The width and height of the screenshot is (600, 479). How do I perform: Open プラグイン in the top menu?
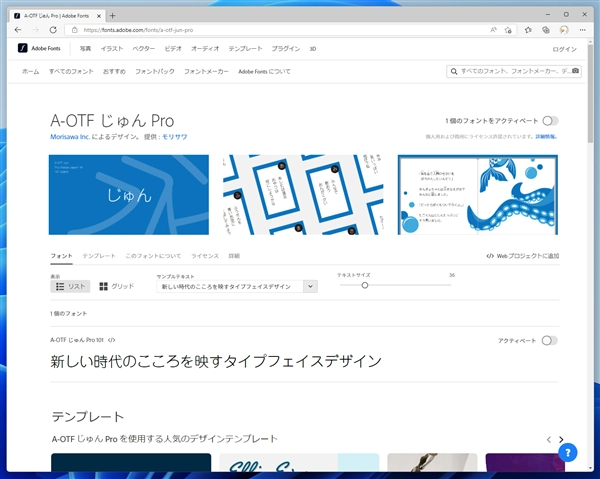(x=286, y=49)
